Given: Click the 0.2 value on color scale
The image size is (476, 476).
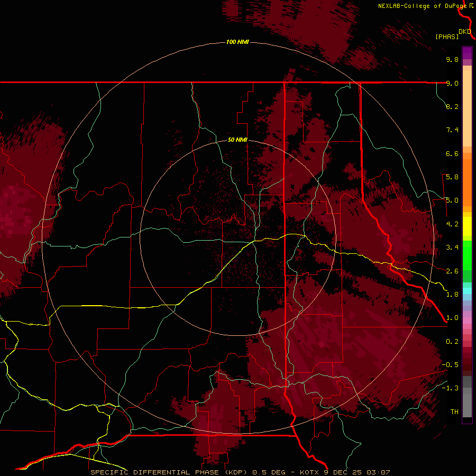Looking at the screenshot, I should click(452, 342).
